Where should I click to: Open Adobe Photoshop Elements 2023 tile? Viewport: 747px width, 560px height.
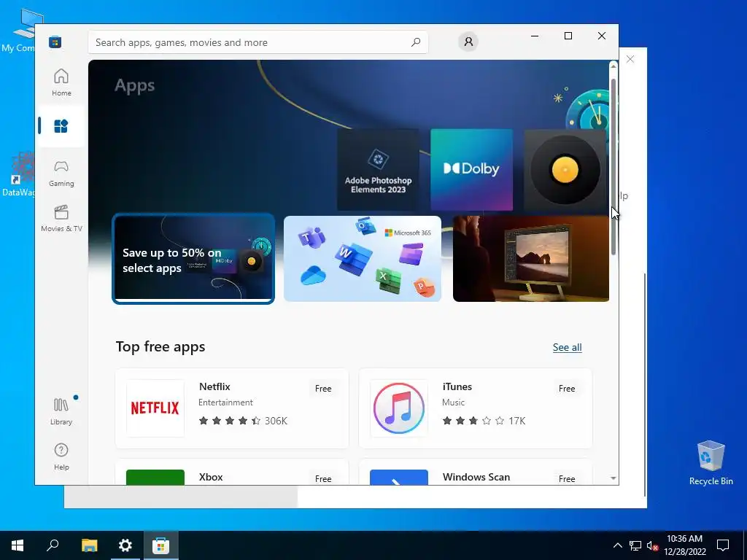point(378,169)
